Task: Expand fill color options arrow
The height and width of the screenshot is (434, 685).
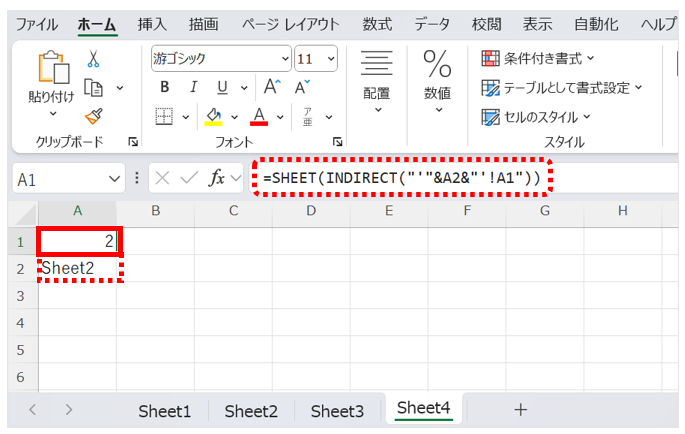Action: (x=235, y=117)
